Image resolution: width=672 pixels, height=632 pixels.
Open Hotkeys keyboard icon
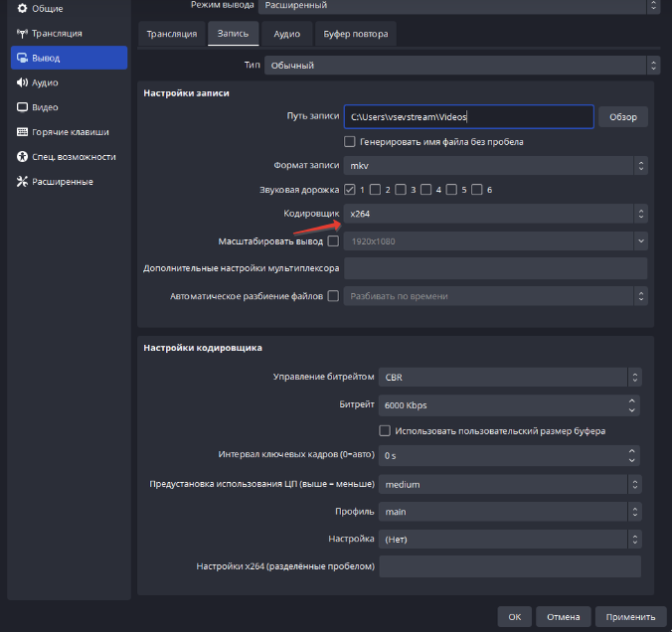pyautogui.click(x=22, y=132)
